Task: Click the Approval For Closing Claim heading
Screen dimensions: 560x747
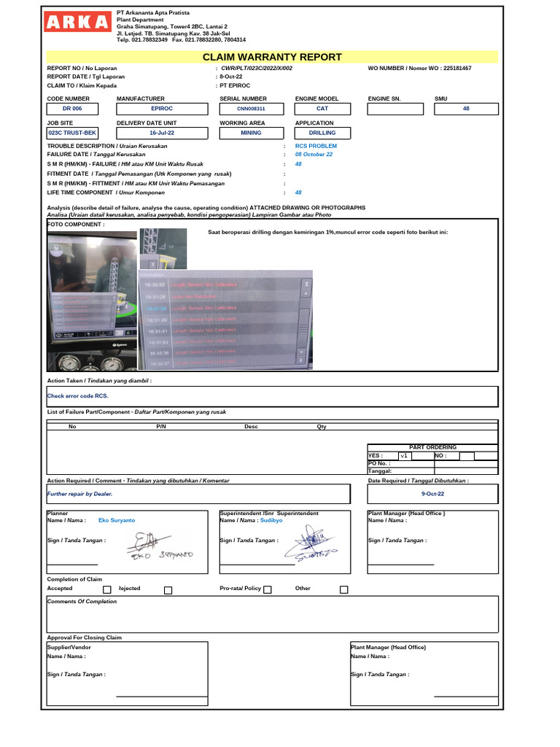Action: pos(85,638)
